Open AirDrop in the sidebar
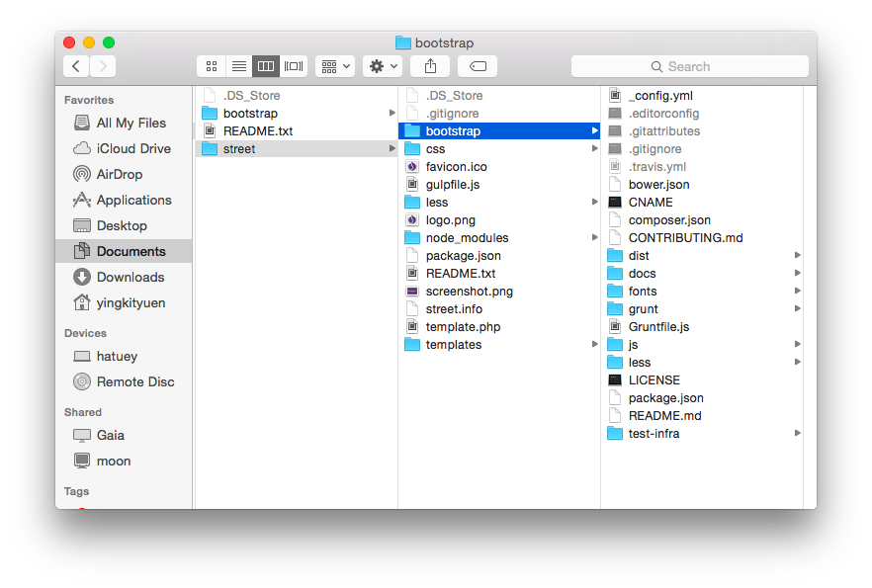This screenshot has height=588, width=872. coord(119,174)
